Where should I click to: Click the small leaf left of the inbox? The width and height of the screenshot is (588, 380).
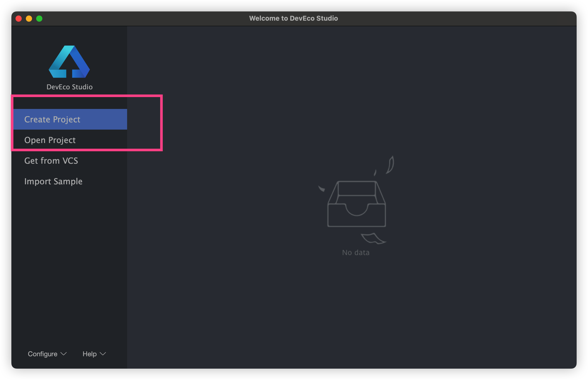[x=321, y=189]
